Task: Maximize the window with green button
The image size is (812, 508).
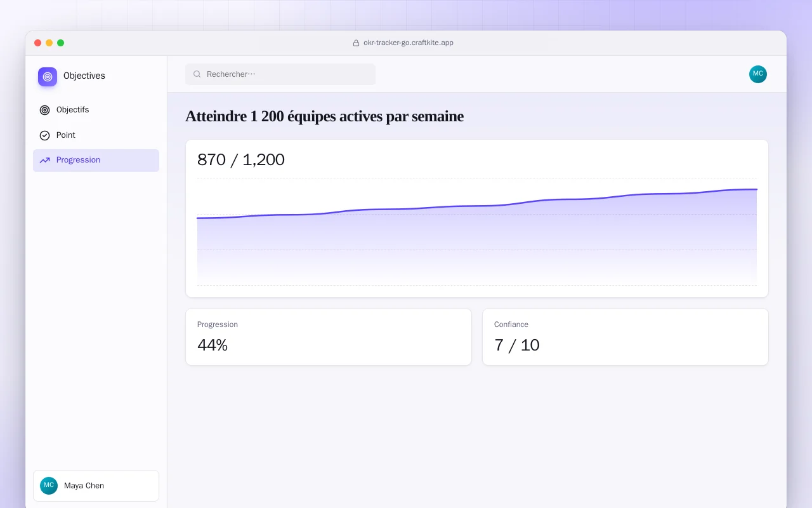Action: [x=61, y=43]
